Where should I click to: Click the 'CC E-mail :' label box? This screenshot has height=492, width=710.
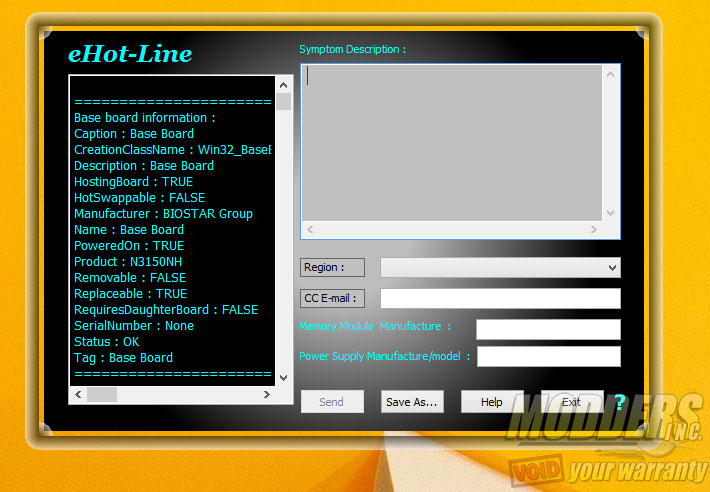(332, 298)
